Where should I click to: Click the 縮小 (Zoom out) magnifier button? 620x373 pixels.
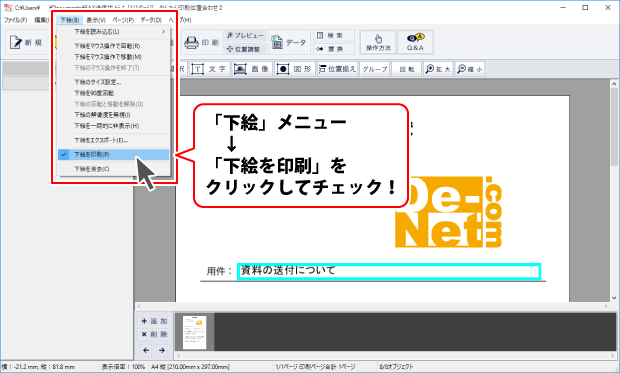click(470, 69)
